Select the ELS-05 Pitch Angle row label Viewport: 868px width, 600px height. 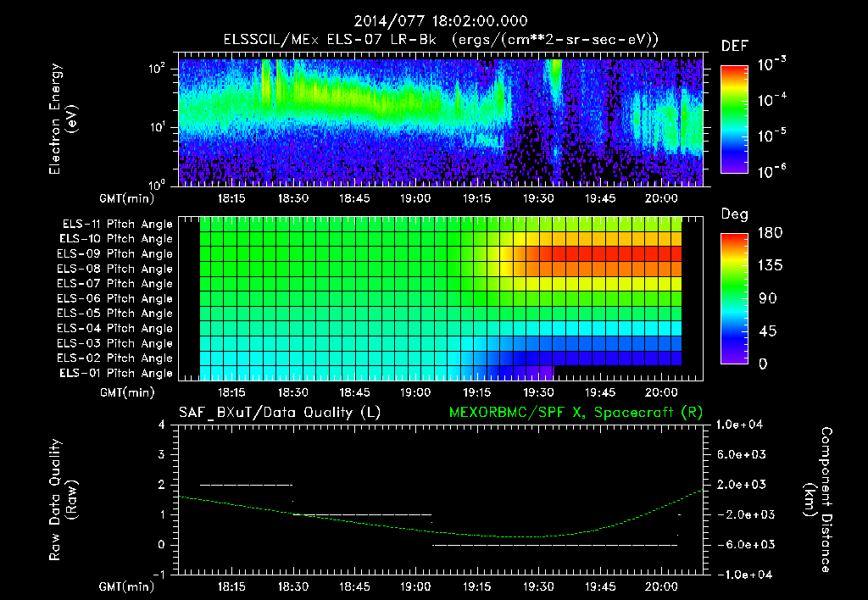click(114, 314)
